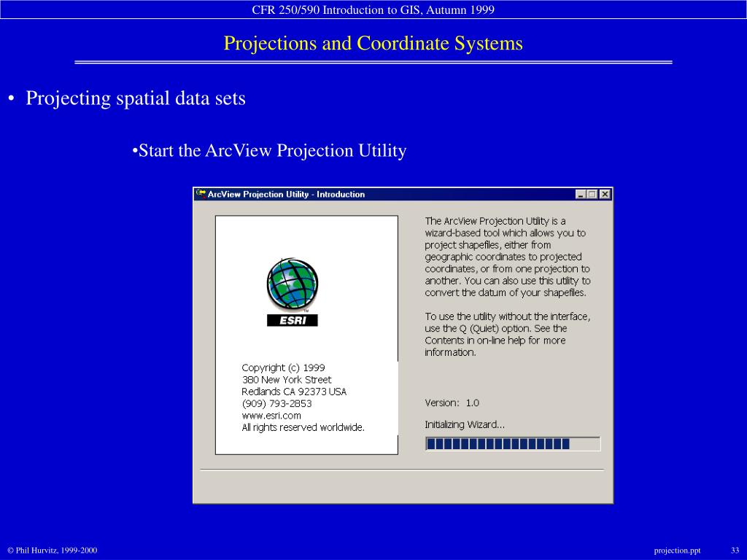Click the 'Initializing Wizard...' status text

click(465, 425)
